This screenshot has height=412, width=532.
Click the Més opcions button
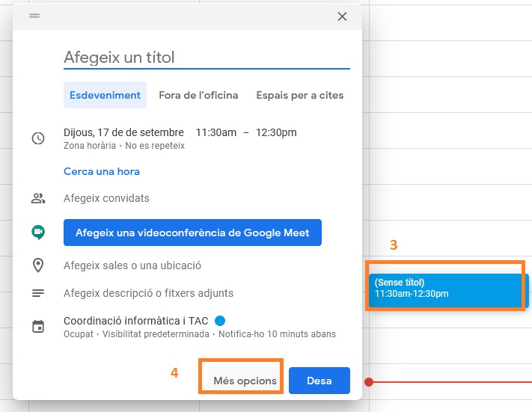pos(245,381)
